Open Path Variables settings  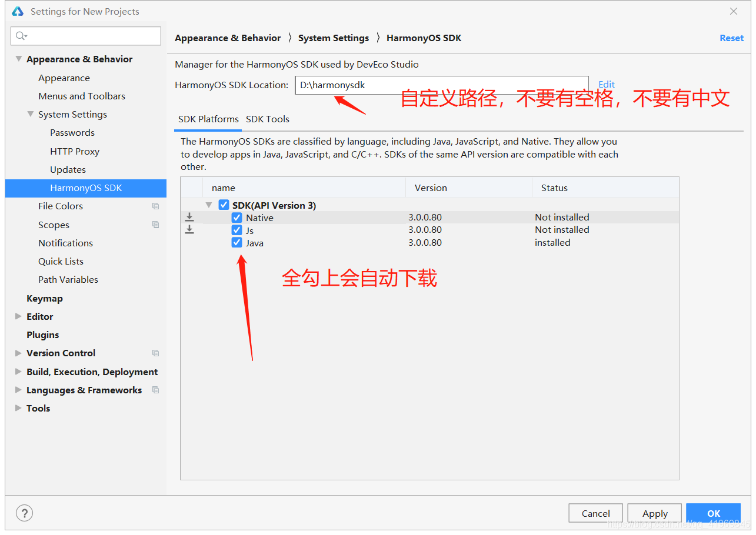68,279
